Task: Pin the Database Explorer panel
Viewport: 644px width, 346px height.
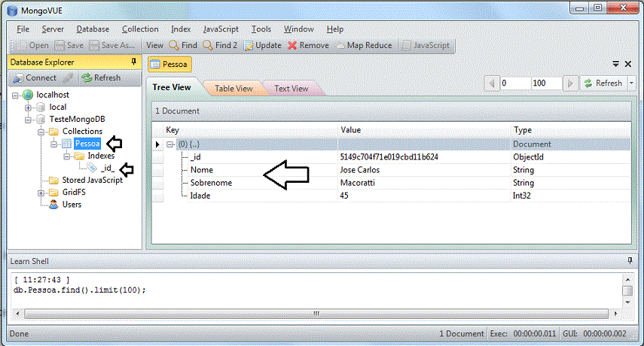Action: (x=133, y=62)
